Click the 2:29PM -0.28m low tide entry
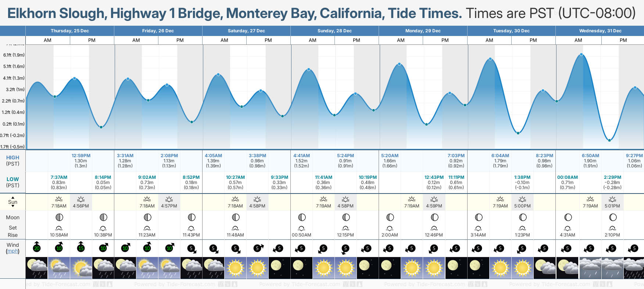Screen dimensions: 644x289 click(x=612, y=183)
